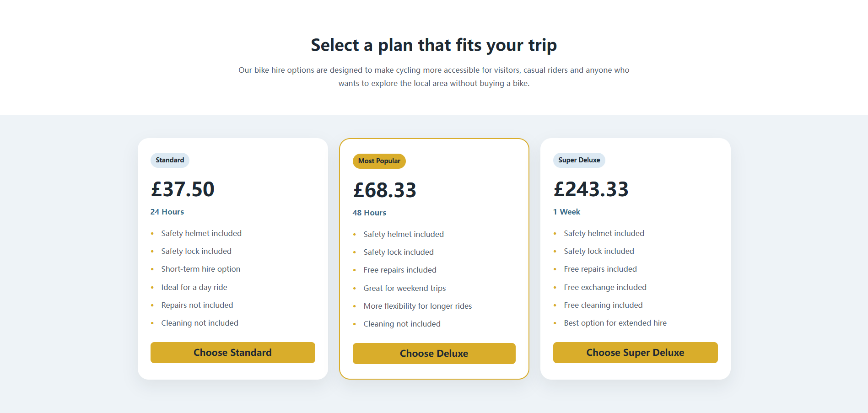Select the 48 Hours duration label
The height and width of the screenshot is (413, 868).
tap(369, 213)
